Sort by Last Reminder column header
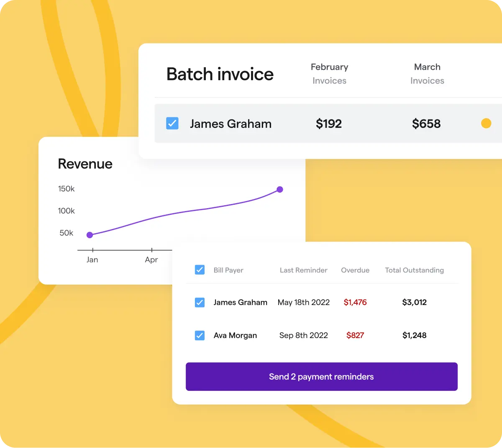Viewport: 502px width, 448px height. click(x=304, y=270)
